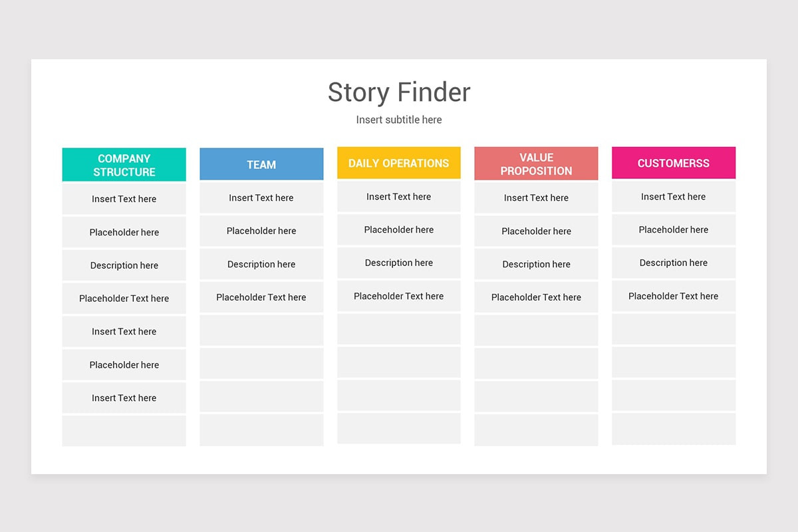Click 'Placeholder Text here' in Customerss column
Image resolution: width=798 pixels, height=532 pixels.
674,296
